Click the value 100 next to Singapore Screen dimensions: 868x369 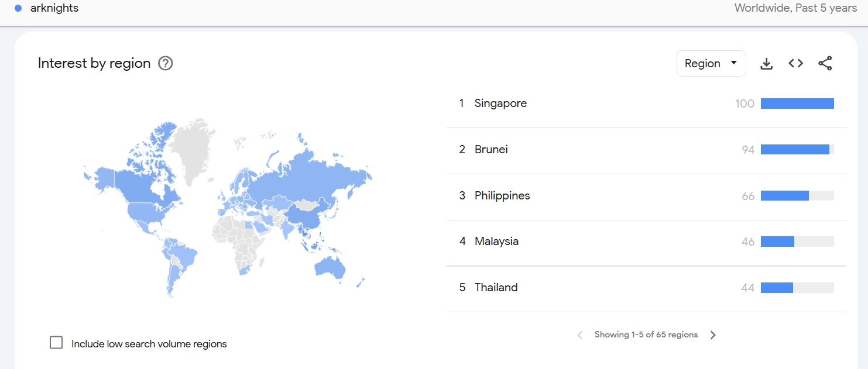[x=745, y=104]
